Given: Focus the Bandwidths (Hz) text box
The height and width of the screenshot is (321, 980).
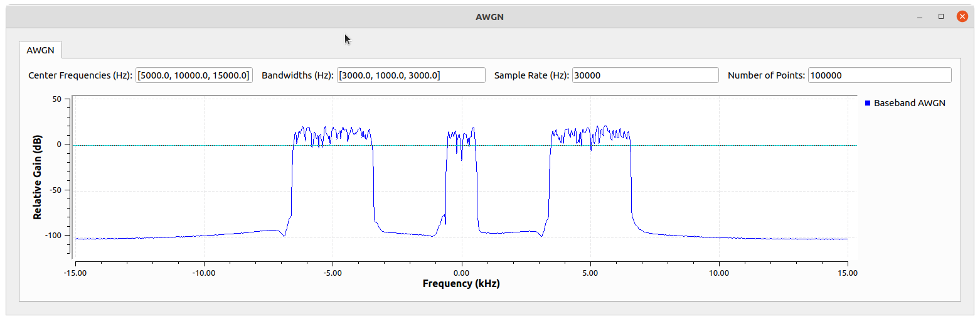Looking at the screenshot, I should tap(411, 75).
